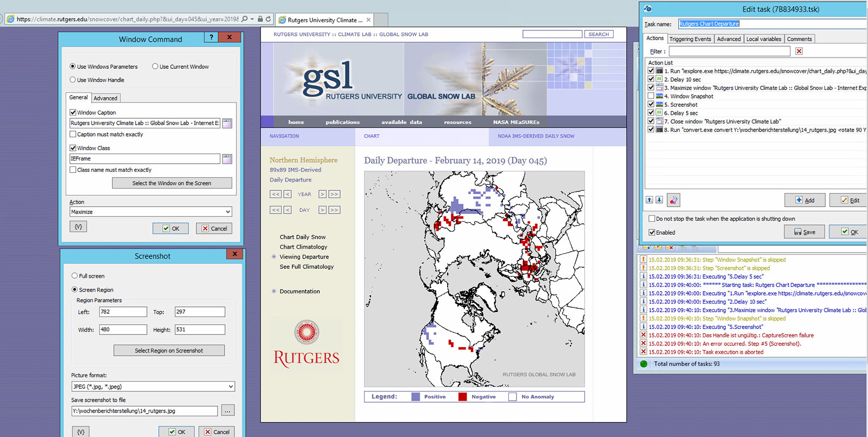Go to next year with YEAR '>' arrow
The image size is (868, 437).
pyautogui.click(x=322, y=194)
